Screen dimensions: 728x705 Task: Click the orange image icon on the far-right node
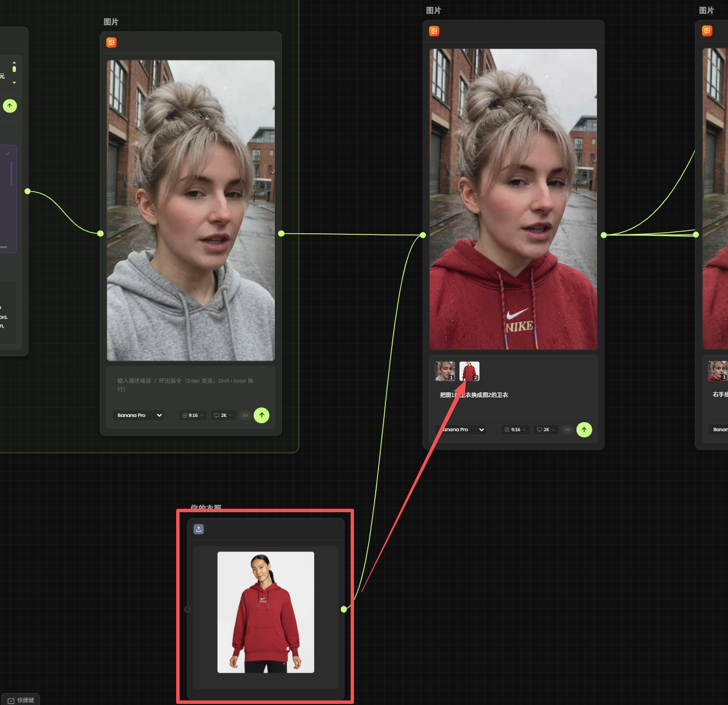[x=707, y=31]
